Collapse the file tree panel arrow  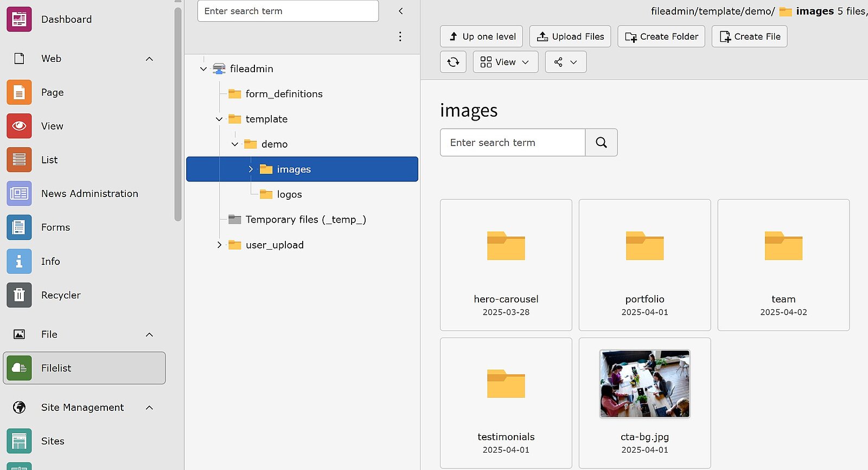(400, 11)
